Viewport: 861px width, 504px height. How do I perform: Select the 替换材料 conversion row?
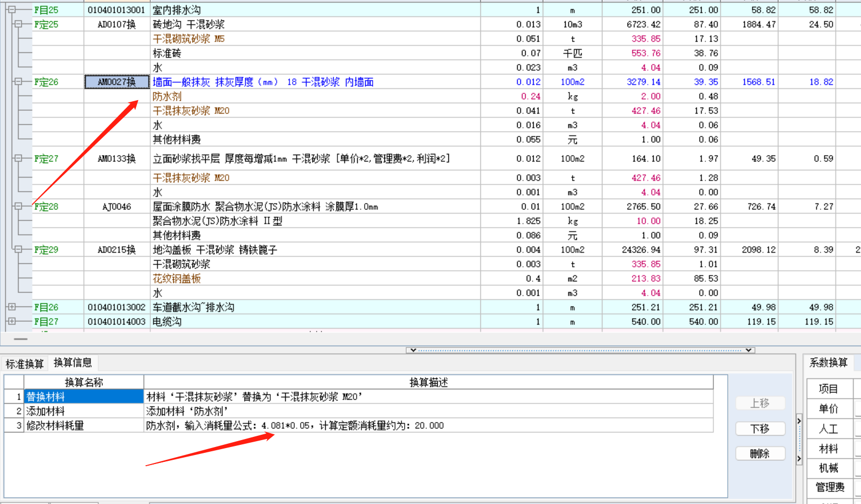coord(358,397)
